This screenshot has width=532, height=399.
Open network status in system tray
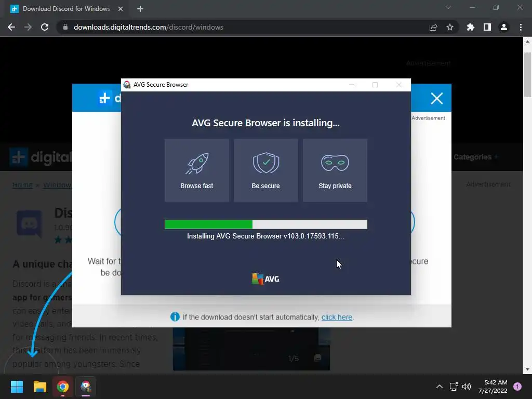pos(454,387)
